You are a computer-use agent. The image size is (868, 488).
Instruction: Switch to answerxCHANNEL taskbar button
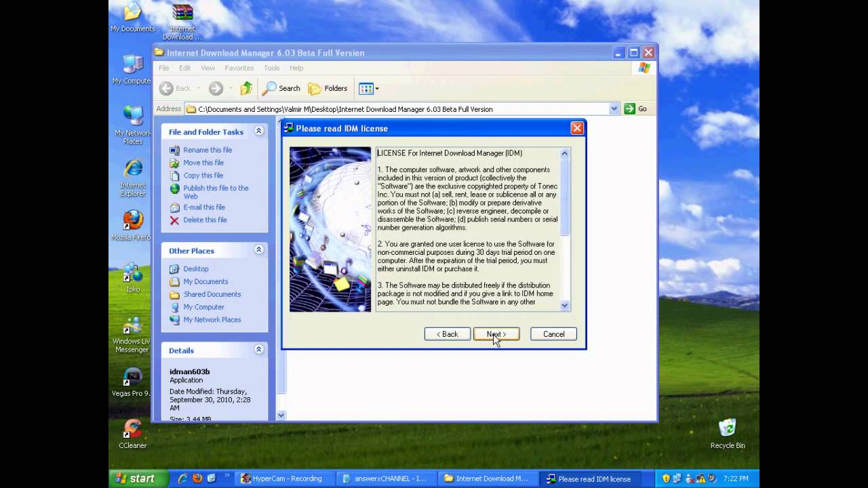[x=387, y=479]
